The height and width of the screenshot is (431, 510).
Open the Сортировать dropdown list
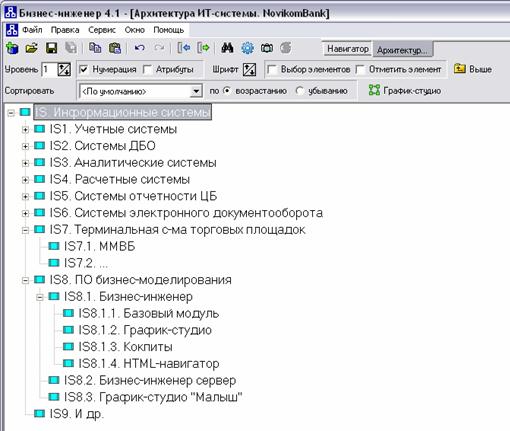pyautogui.click(x=196, y=91)
